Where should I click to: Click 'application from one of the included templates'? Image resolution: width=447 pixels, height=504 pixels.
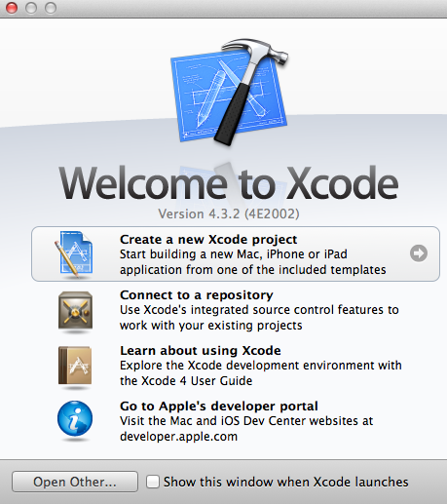click(253, 270)
